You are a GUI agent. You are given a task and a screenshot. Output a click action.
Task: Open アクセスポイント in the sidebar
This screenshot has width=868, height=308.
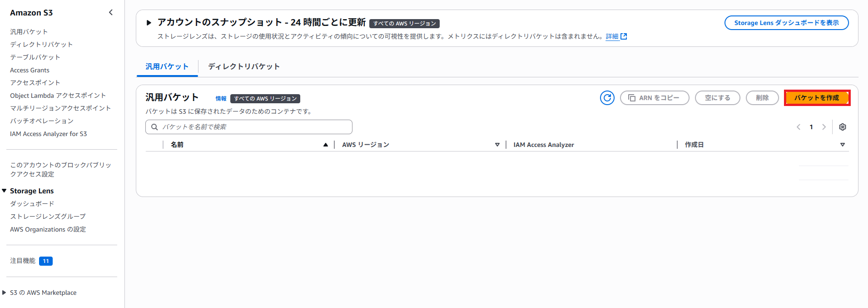[x=35, y=83]
